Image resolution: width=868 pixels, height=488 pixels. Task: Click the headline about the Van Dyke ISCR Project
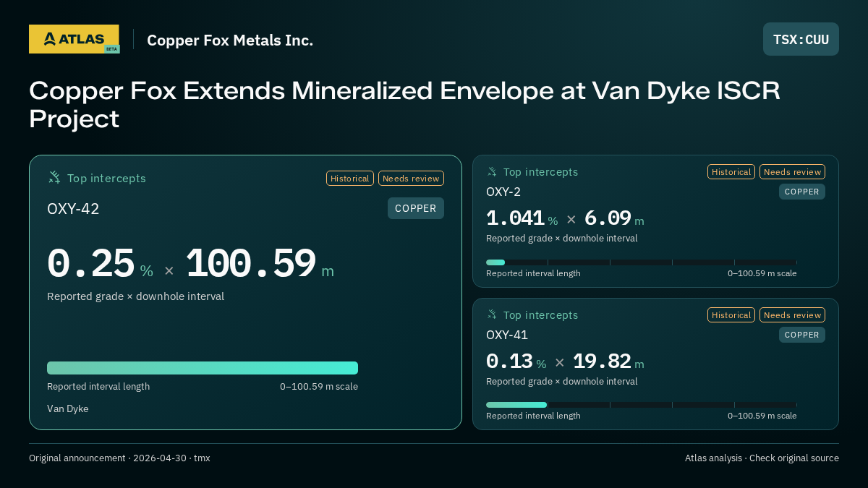(405, 104)
